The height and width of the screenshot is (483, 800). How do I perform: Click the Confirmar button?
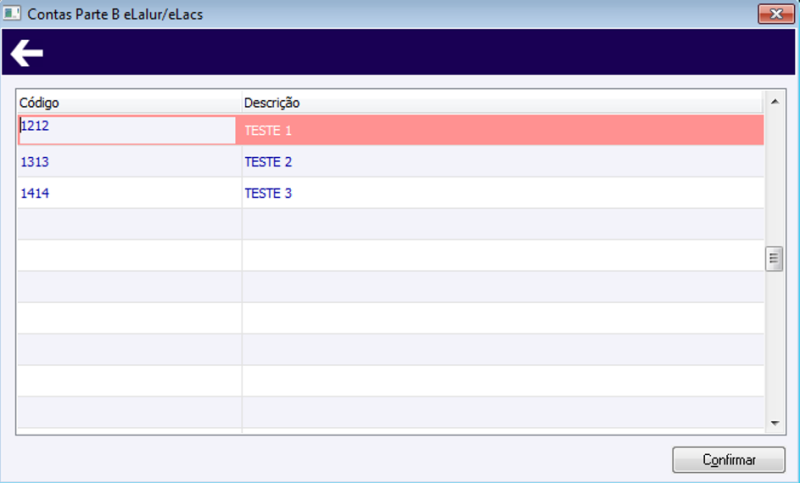(x=729, y=460)
